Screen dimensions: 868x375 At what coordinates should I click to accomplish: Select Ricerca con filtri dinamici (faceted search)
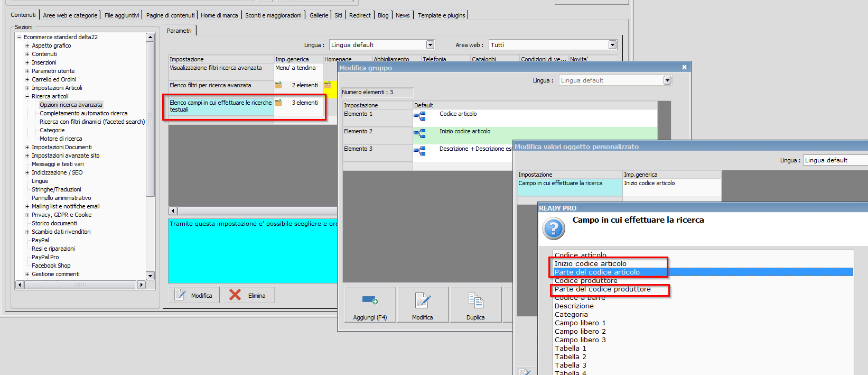click(x=92, y=122)
